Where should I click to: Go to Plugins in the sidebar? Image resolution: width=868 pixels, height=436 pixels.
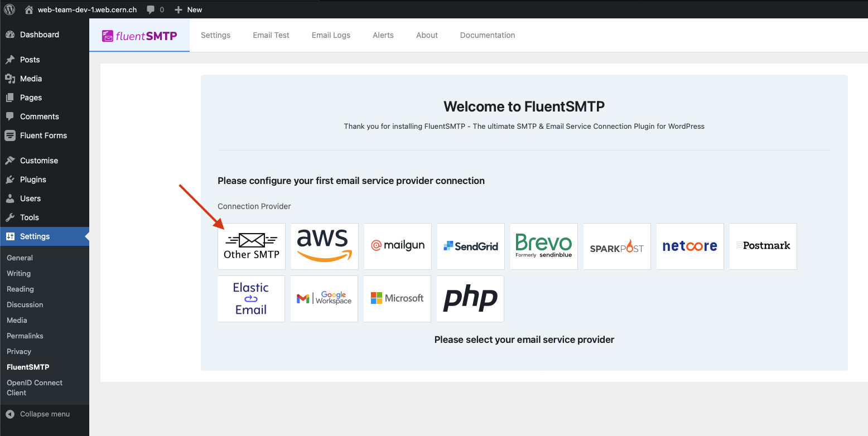point(45,180)
